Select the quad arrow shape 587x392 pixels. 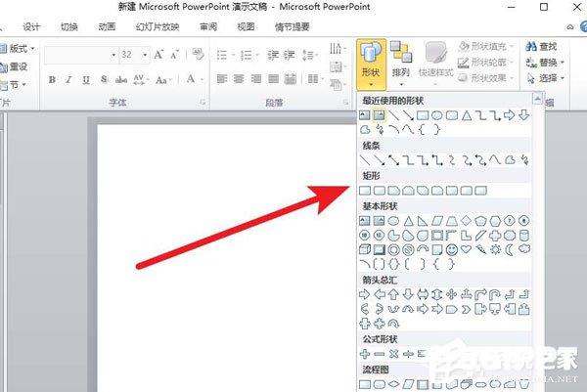coord(452,295)
